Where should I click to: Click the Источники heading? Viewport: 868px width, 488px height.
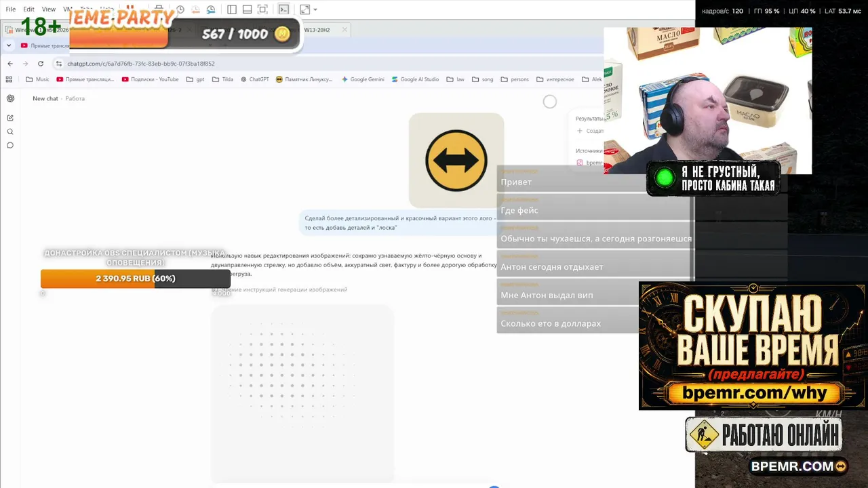[589, 150]
